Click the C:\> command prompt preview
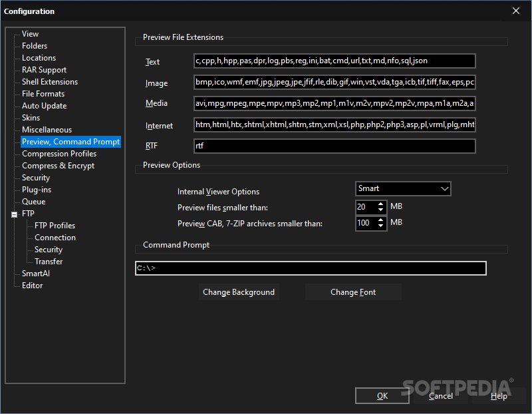Image resolution: width=532 pixels, height=414 pixels. (311, 268)
